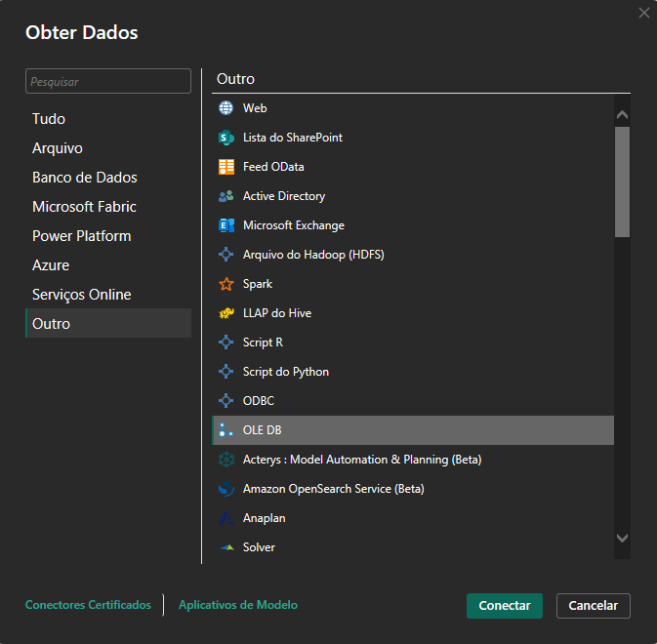The image size is (657, 644).
Task: Select the Arquivo category
Action: coord(108,148)
